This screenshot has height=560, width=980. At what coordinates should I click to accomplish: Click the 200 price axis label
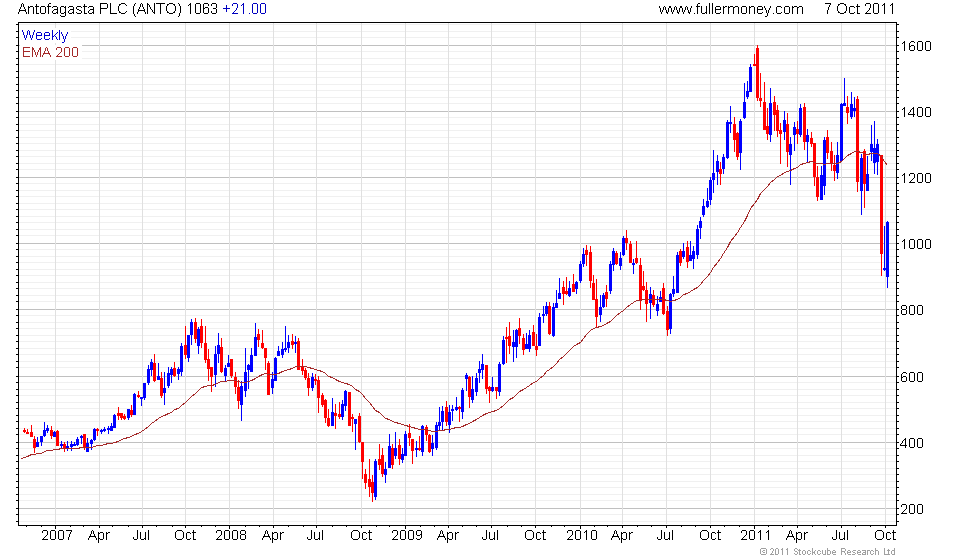912,509
